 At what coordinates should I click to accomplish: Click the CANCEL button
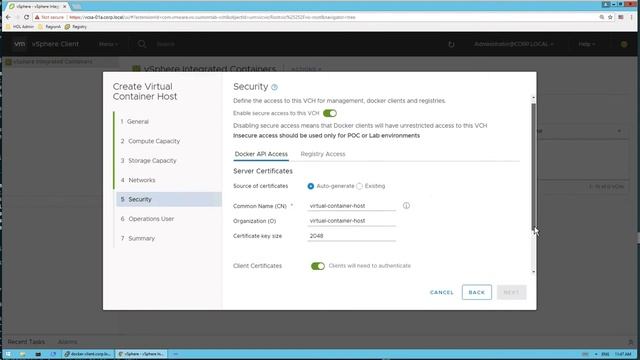click(442, 292)
